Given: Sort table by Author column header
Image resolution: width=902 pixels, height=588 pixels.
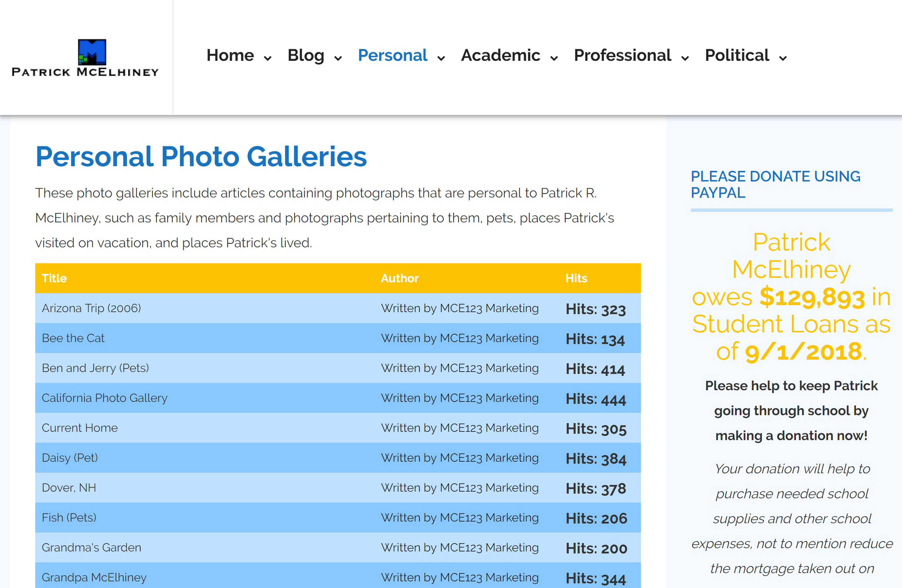Looking at the screenshot, I should click(399, 278).
